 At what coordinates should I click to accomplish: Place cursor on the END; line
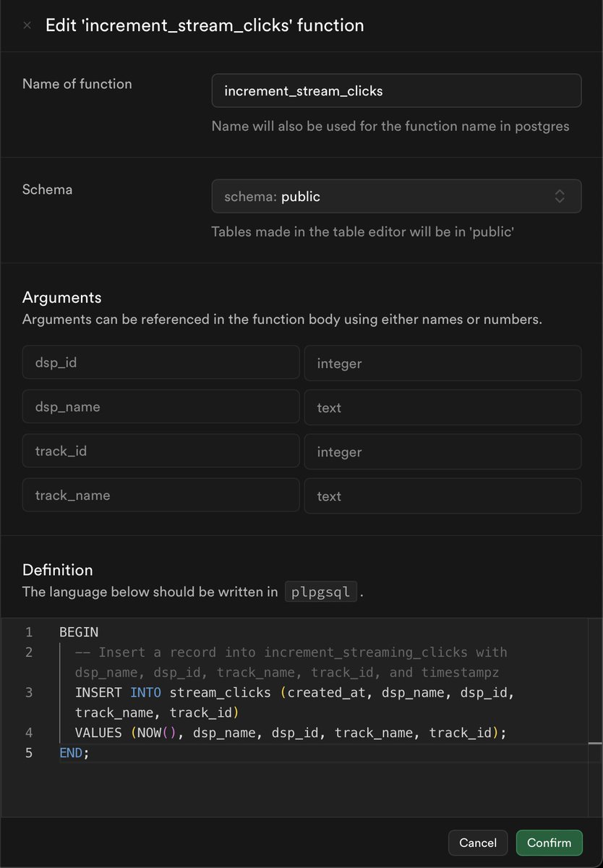(74, 754)
